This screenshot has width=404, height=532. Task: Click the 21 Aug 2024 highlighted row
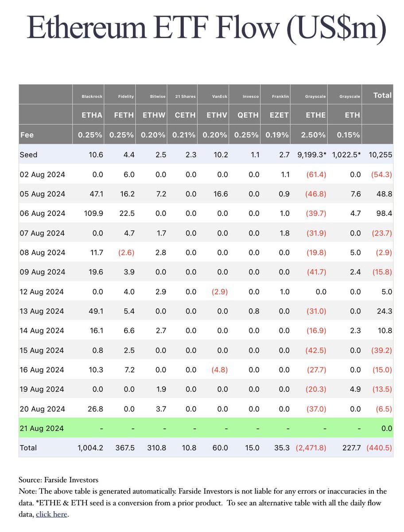pos(206,428)
